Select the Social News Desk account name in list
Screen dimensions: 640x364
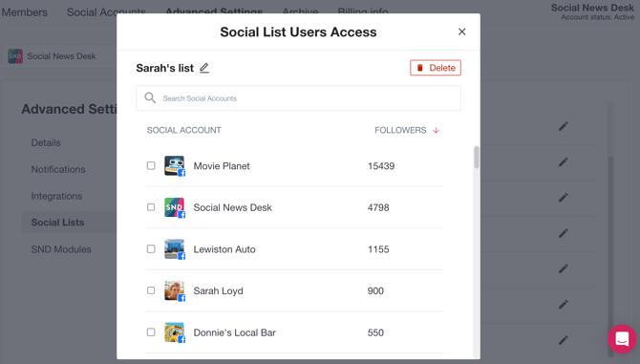(x=232, y=207)
